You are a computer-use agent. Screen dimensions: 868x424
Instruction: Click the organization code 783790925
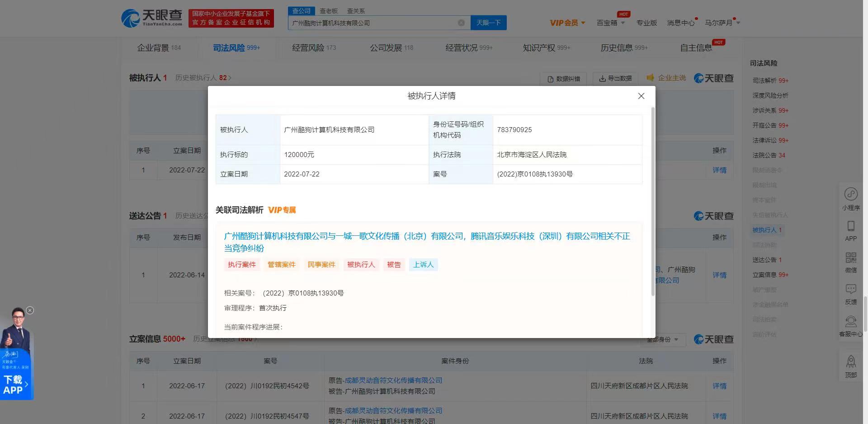(x=514, y=130)
